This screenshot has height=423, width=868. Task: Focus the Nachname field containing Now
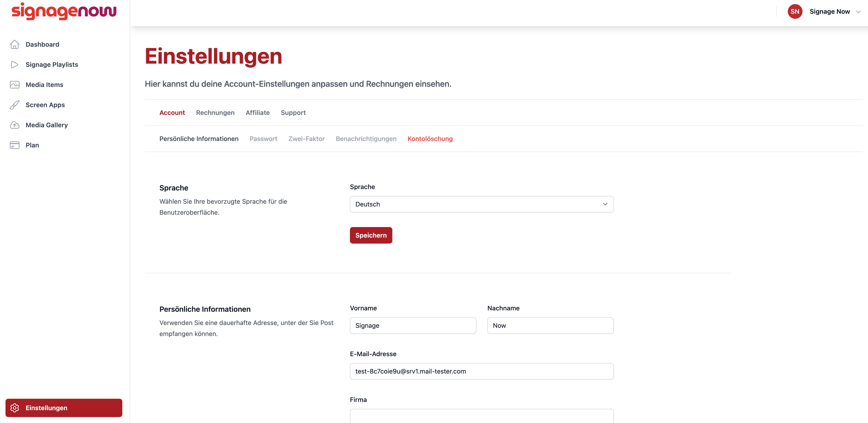click(550, 325)
